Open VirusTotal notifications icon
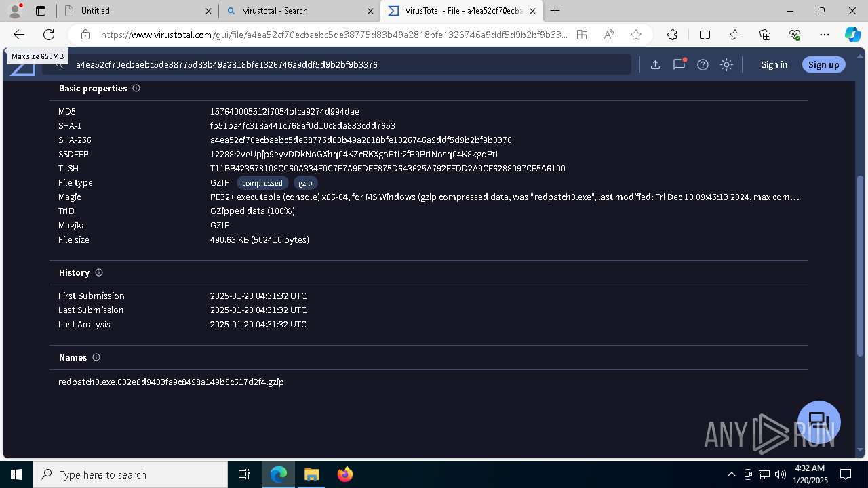The height and width of the screenshot is (488, 868). (679, 64)
